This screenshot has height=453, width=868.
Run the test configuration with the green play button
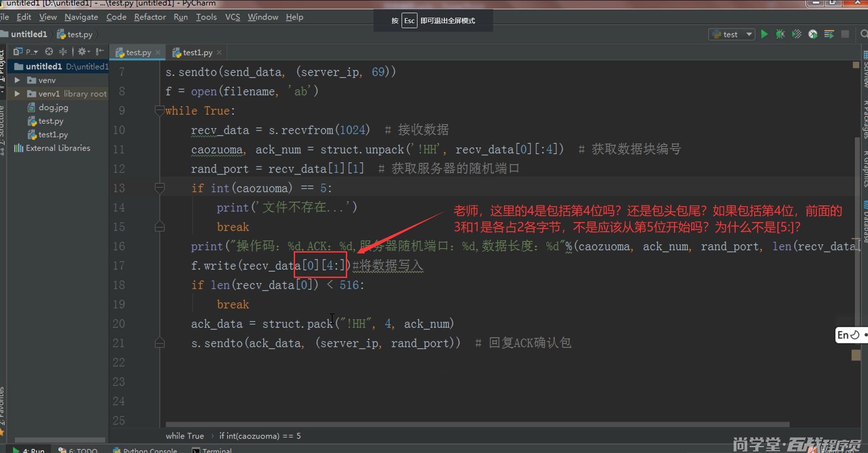pyautogui.click(x=764, y=34)
